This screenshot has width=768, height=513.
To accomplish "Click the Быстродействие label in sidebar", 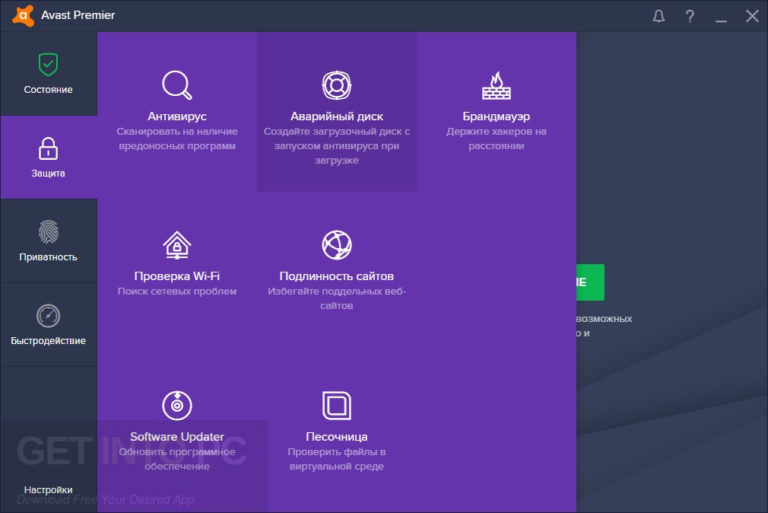I will [48, 341].
